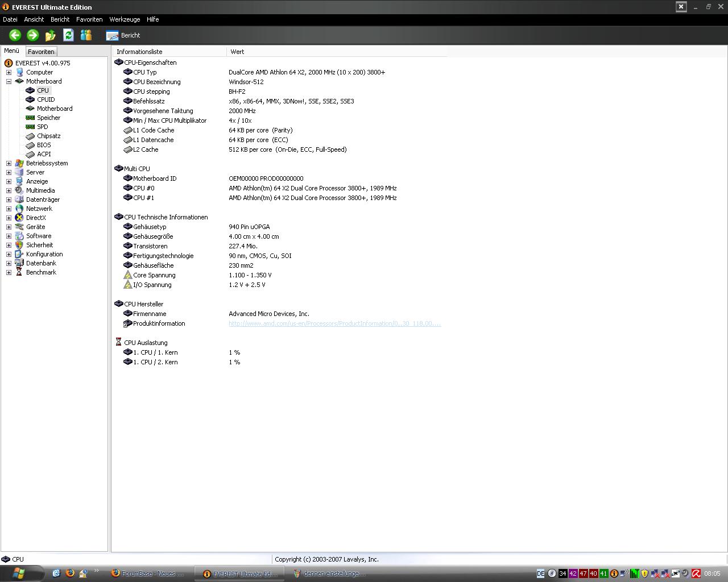Click the Konfiguration tree icon
The height and width of the screenshot is (582, 728).
pos(19,254)
